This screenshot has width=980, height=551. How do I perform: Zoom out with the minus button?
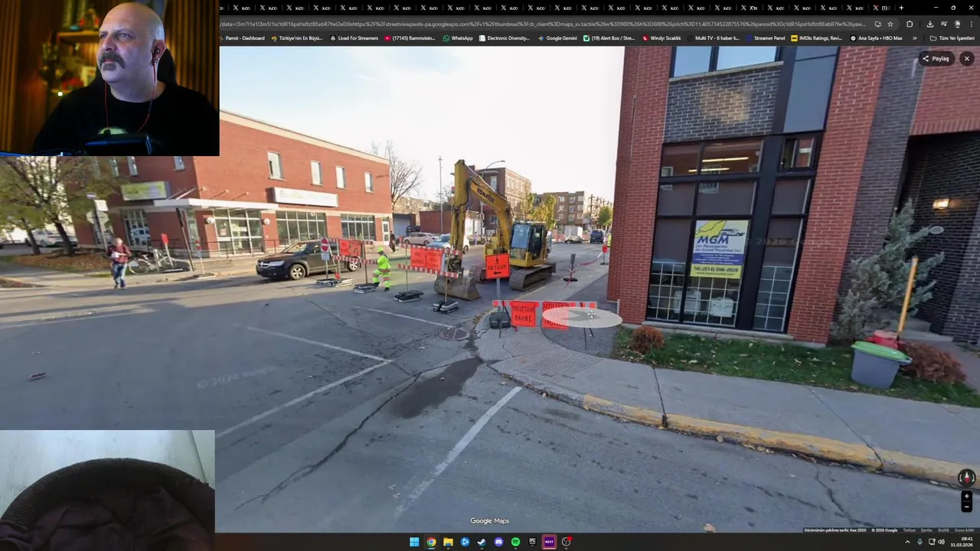coord(966,507)
